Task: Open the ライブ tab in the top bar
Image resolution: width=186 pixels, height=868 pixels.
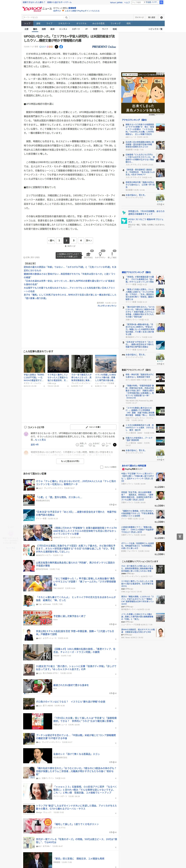Action: [x=49, y=24]
